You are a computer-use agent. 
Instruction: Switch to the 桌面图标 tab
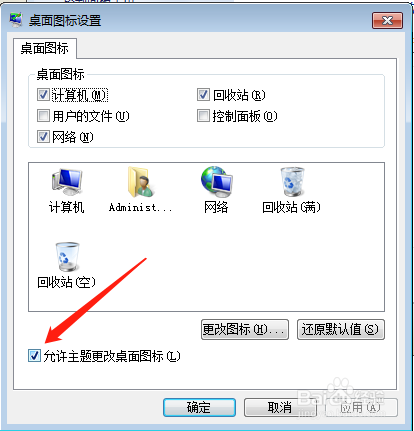tap(45, 48)
